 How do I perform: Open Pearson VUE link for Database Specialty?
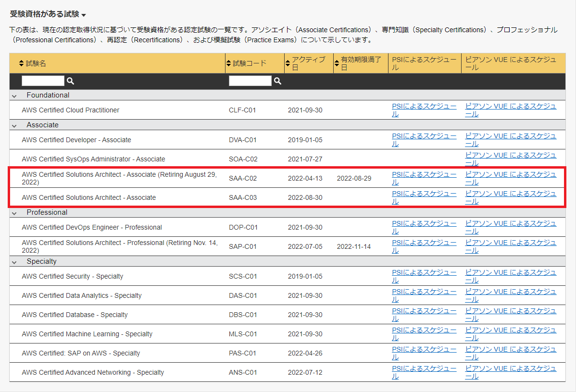pos(511,315)
